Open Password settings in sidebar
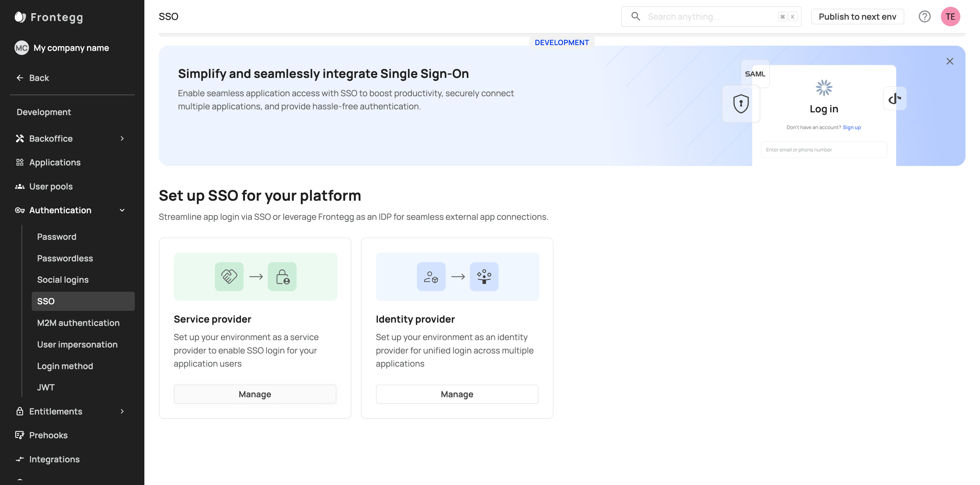 pos(57,236)
